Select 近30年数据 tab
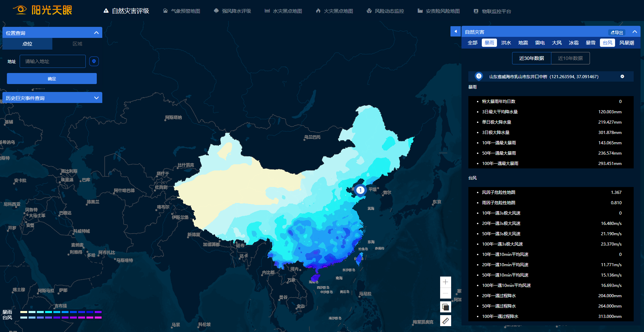This screenshot has height=332, width=644. [532, 58]
